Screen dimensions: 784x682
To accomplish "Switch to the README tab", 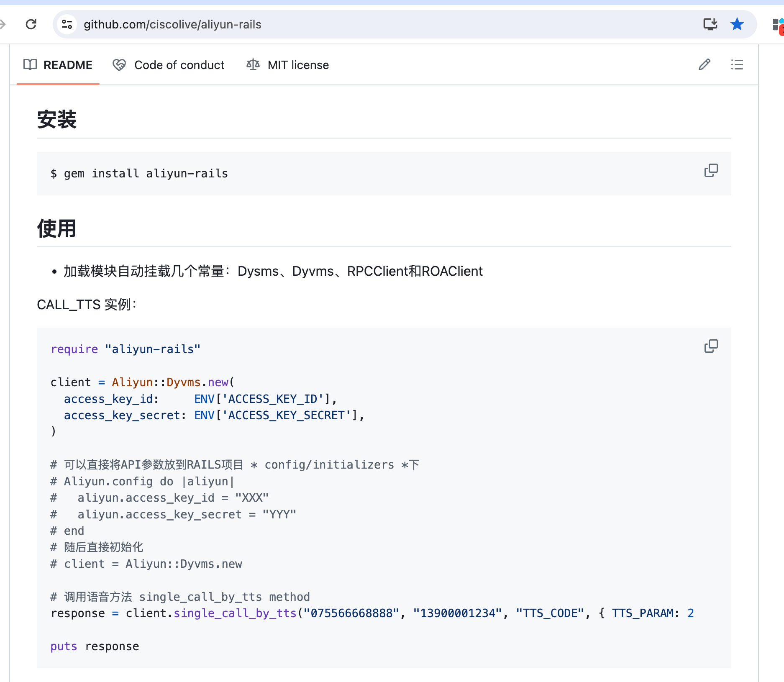I will tap(58, 65).
